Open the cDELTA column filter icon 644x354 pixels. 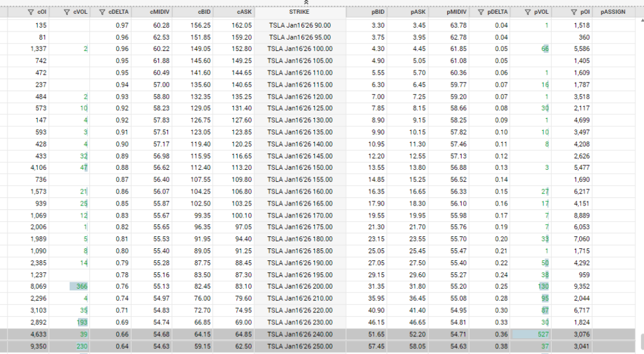coord(103,13)
